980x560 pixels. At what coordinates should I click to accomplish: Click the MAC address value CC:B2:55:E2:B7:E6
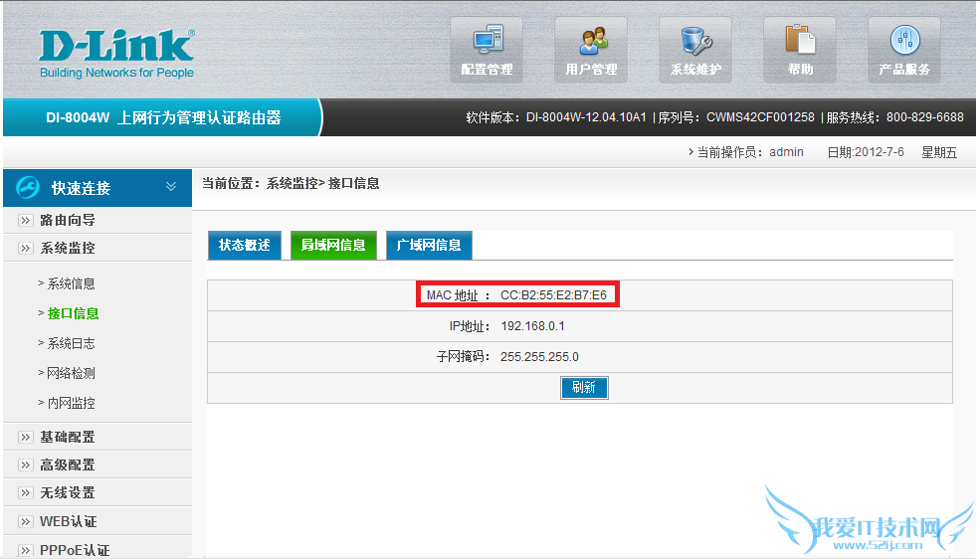click(x=554, y=295)
